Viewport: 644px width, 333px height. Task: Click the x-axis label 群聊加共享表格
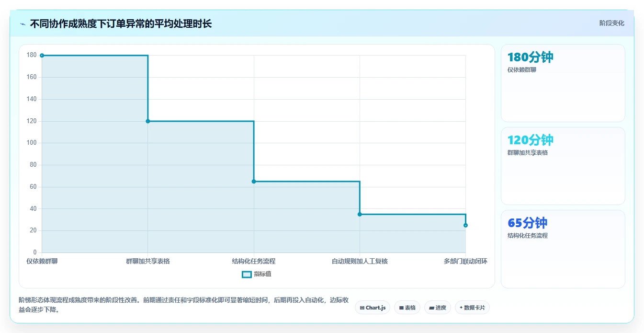[x=148, y=261]
